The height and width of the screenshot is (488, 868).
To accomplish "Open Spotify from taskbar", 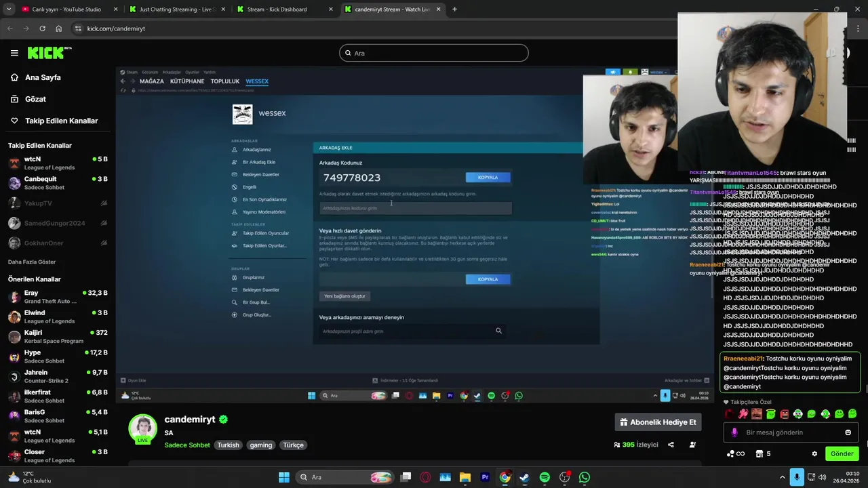I will point(545,477).
